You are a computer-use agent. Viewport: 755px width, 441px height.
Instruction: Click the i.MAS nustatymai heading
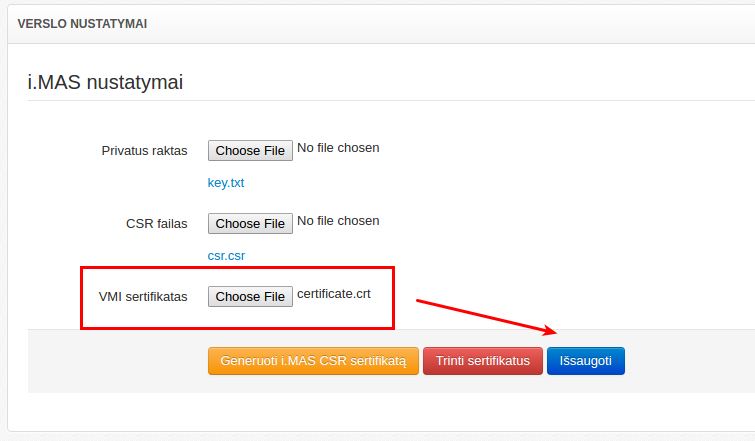coord(105,82)
